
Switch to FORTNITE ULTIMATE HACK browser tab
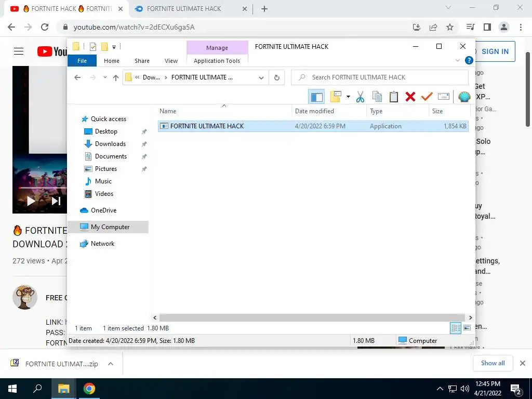point(191,9)
